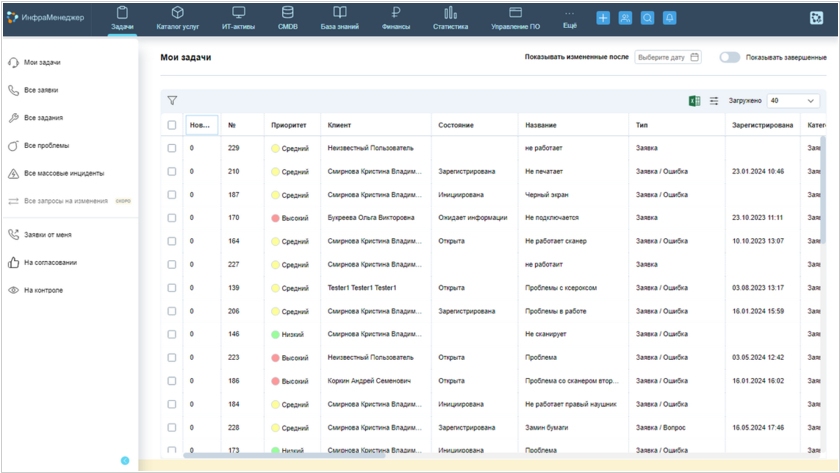840x473 pixels.
Task: Switch to Задачи top menu
Action: (x=122, y=18)
